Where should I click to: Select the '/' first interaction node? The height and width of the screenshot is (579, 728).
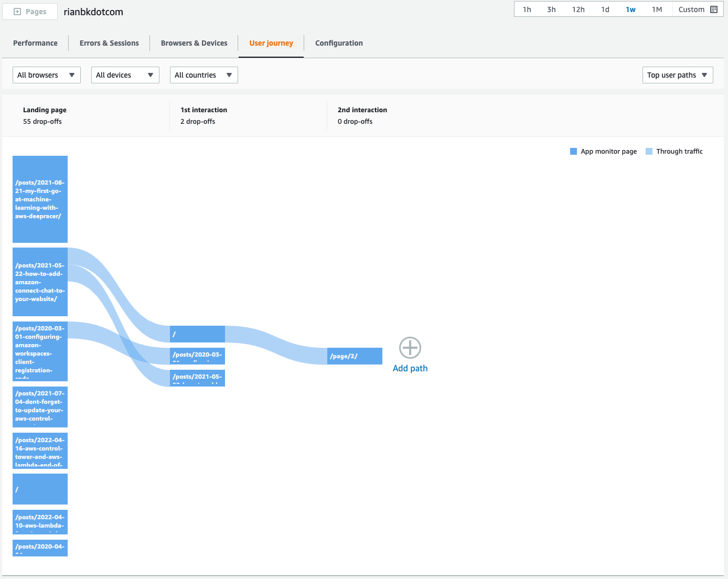pyautogui.click(x=197, y=334)
